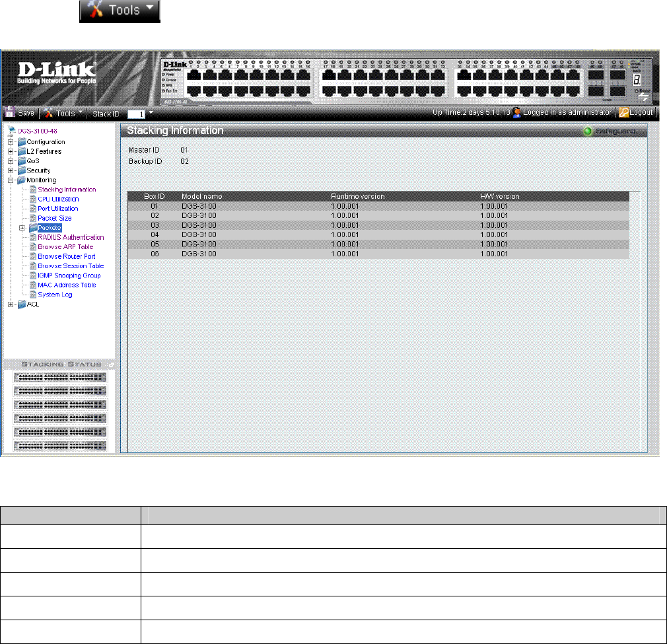The width and height of the screenshot is (667, 644).
Task: Click the Stacking Information page icon
Action: tap(33, 190)
